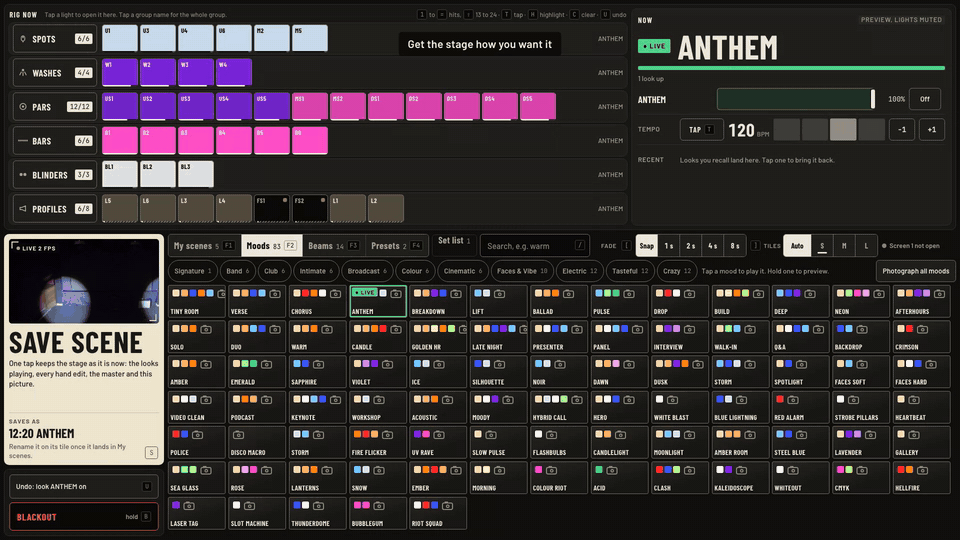This screenshot has width=960, height=540.
Task: Click Photograph all moods
Action: tap(915, 271)
